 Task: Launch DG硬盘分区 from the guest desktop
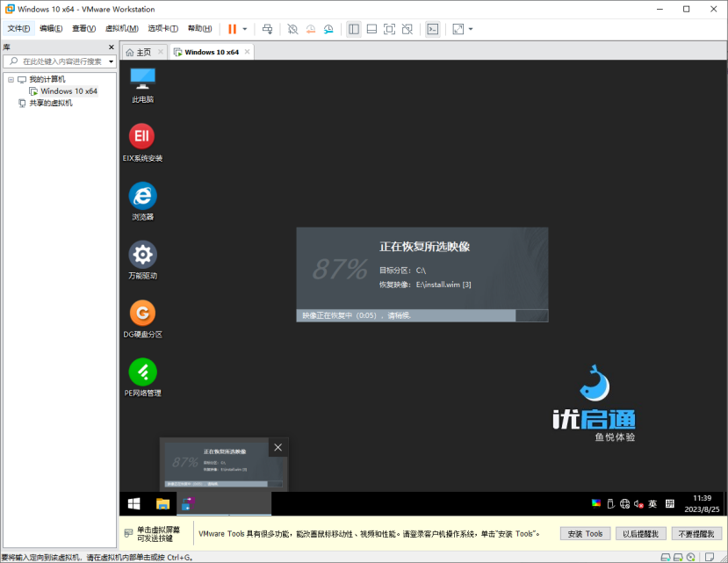tap(142, 319)
